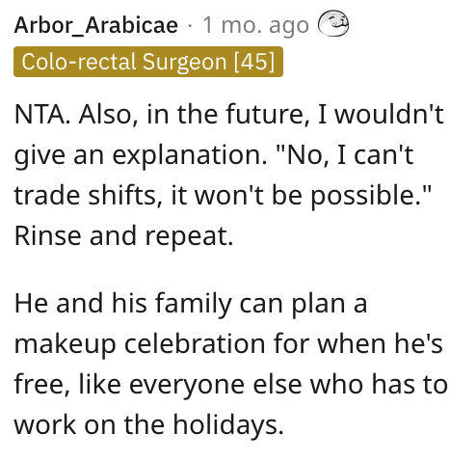
Task: Click the Colo-rectal Surgeon [45] flair badge
Action: pyautogui.click(x=148, y=62)
